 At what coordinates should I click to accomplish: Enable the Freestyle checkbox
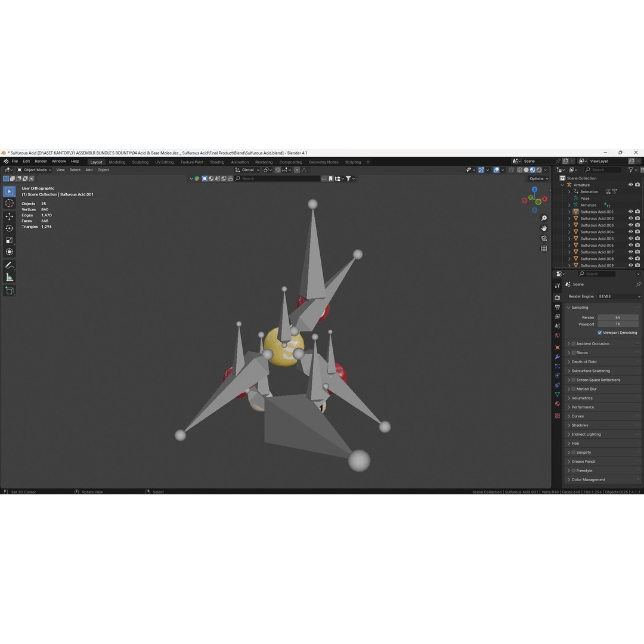coord(574,470)
